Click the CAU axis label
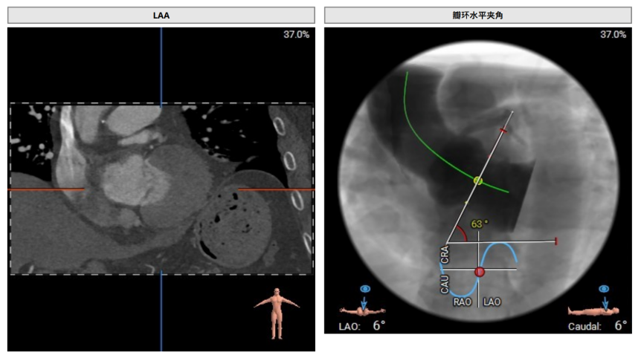The width and height of the screenshot is (644, 358). pyautogui.click(x=445, y=284)
